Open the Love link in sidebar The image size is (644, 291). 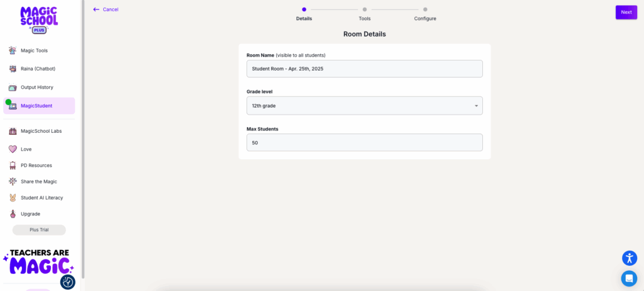click(x=39, y=149)
